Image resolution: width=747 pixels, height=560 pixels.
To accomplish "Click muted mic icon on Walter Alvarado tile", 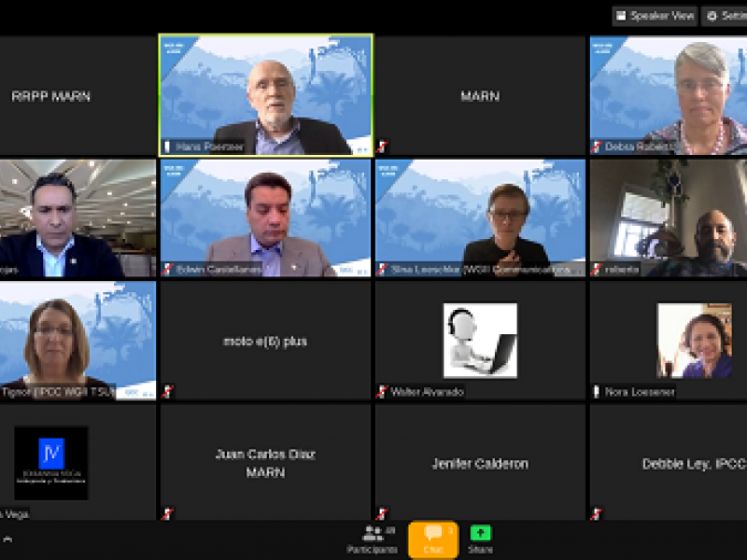I will 382,391.
